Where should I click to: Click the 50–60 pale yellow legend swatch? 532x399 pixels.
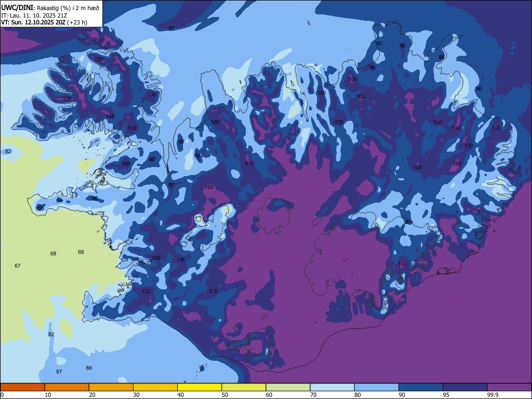(244, 387)
